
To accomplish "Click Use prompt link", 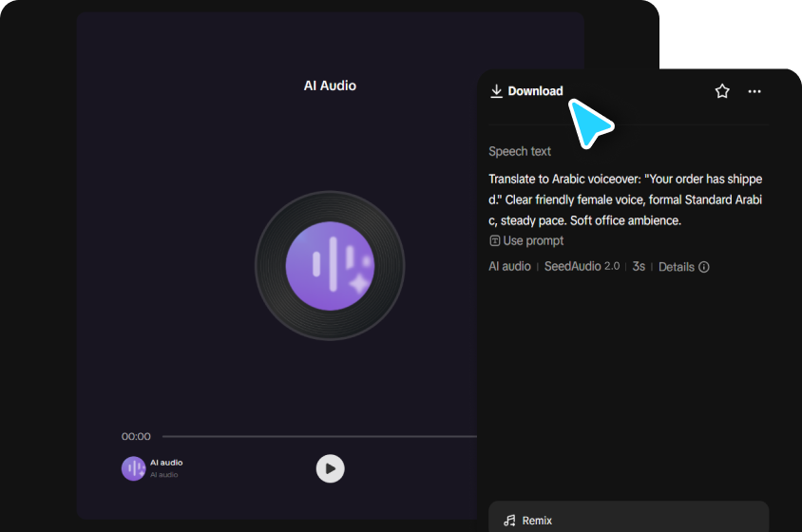I will click(x=526, y=241).
